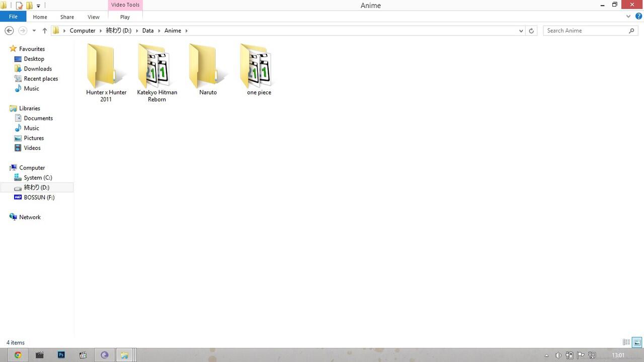Open the Pictures library
The image size is (644, 362).
click(34, 138)
